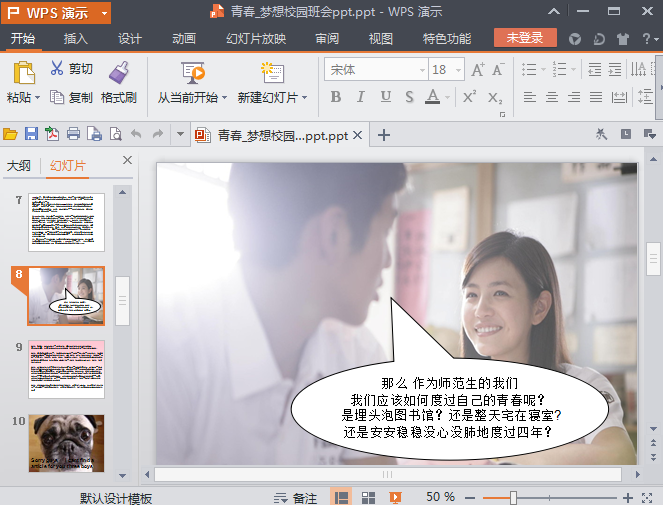Click the Not Logged In (未登录) button
The image size is (663, 505).
pyautogui.click(x=524, y=38)
